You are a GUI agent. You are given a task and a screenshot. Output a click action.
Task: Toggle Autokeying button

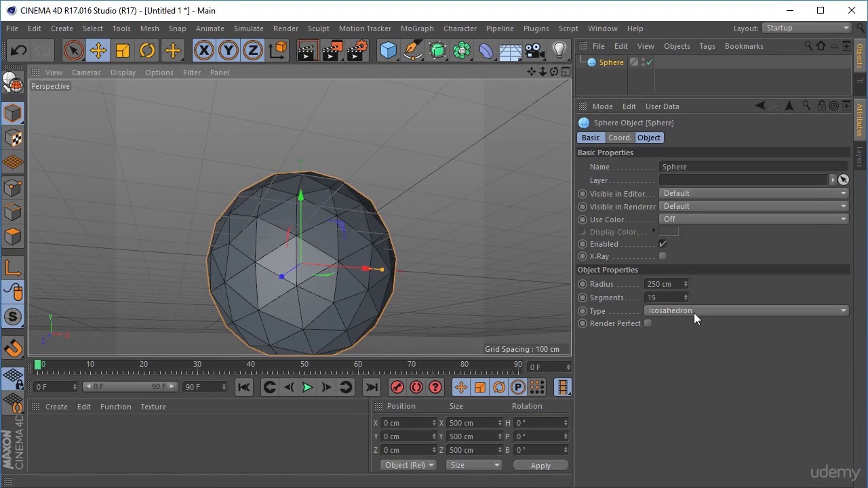pyautogui.click(x=416, y=387)
